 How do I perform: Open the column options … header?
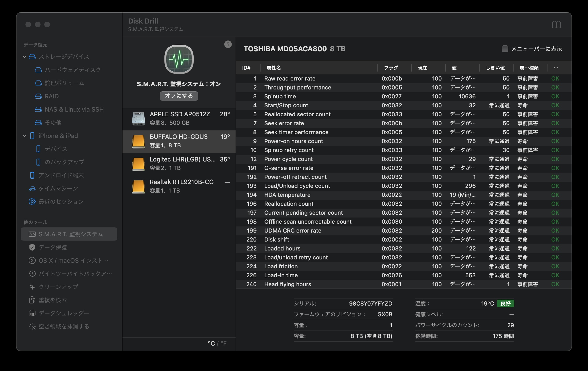556,68
